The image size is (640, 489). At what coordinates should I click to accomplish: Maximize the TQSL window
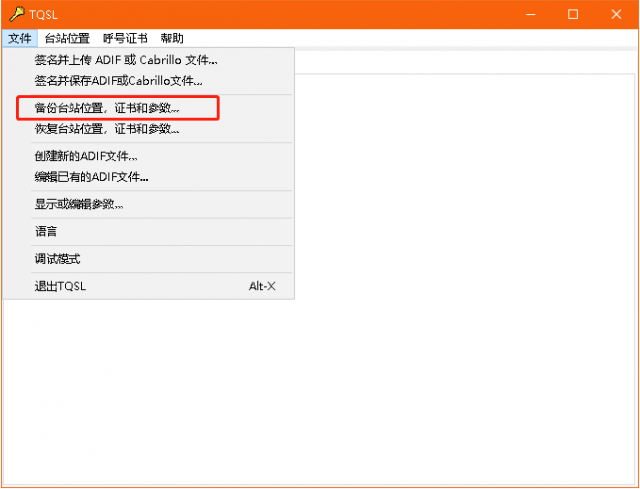click(x=573, y=14)
